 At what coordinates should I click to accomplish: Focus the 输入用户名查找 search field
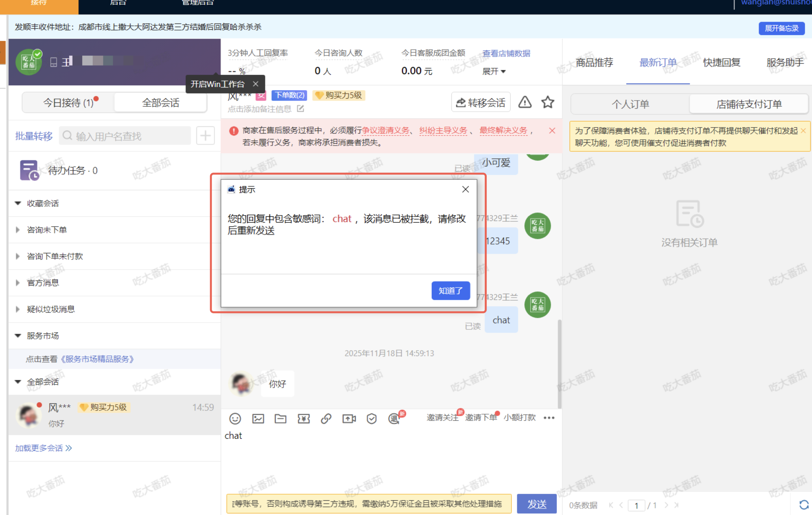pos(125,136)
